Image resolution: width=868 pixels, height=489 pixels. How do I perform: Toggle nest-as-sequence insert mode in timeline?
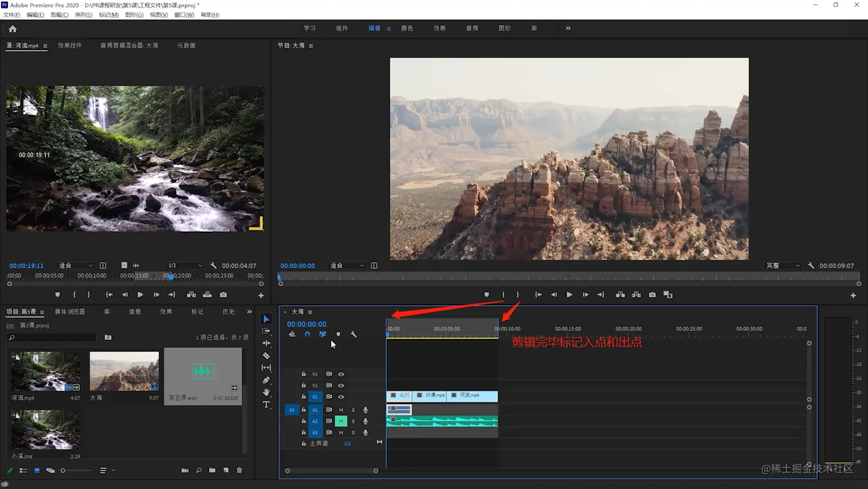292,334
